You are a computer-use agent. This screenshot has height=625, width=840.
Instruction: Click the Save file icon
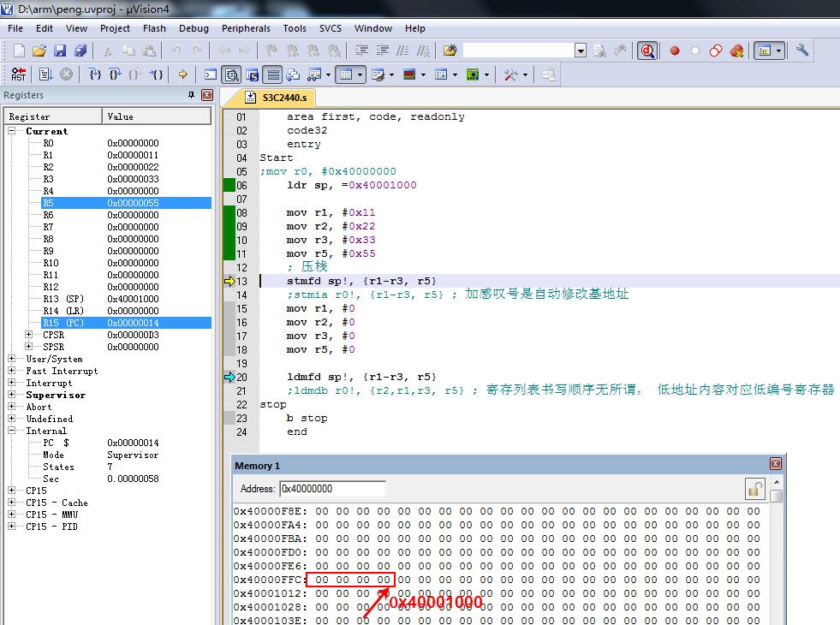(60, 51)
